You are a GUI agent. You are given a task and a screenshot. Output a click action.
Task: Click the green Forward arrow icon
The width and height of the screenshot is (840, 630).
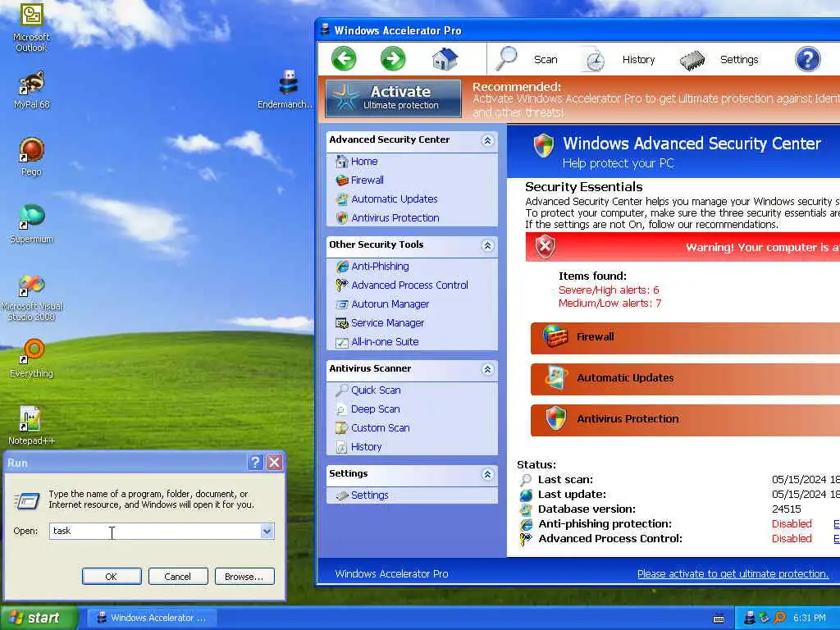click(393, 59)
